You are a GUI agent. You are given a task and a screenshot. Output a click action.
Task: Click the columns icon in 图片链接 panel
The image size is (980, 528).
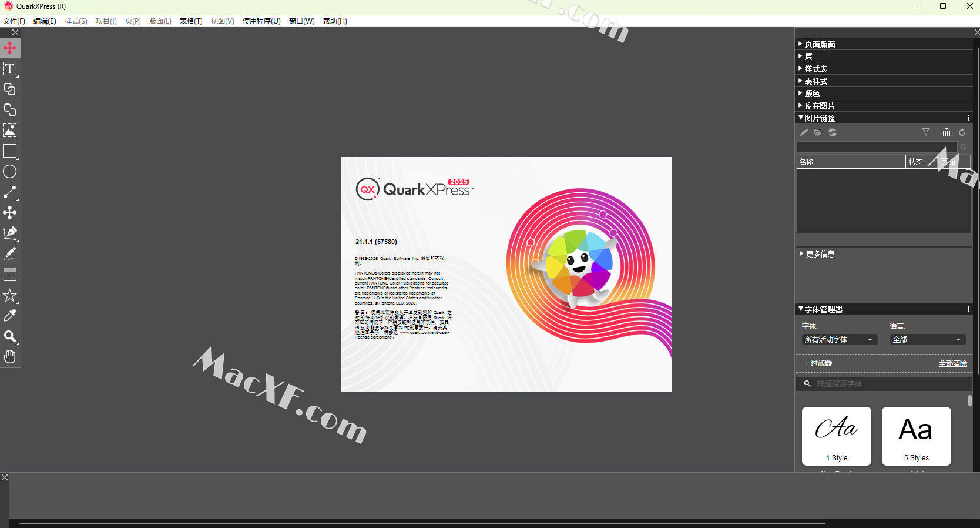[947, 133]
